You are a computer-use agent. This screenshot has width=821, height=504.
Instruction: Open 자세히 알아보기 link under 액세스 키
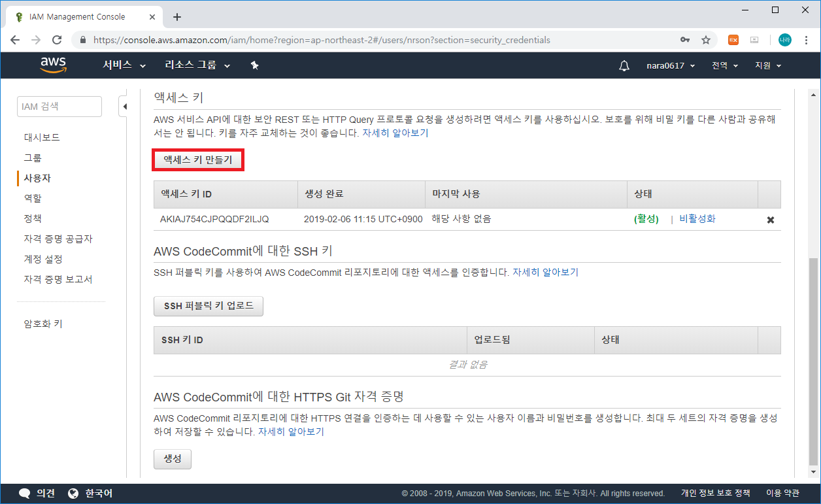pos(395,133)
